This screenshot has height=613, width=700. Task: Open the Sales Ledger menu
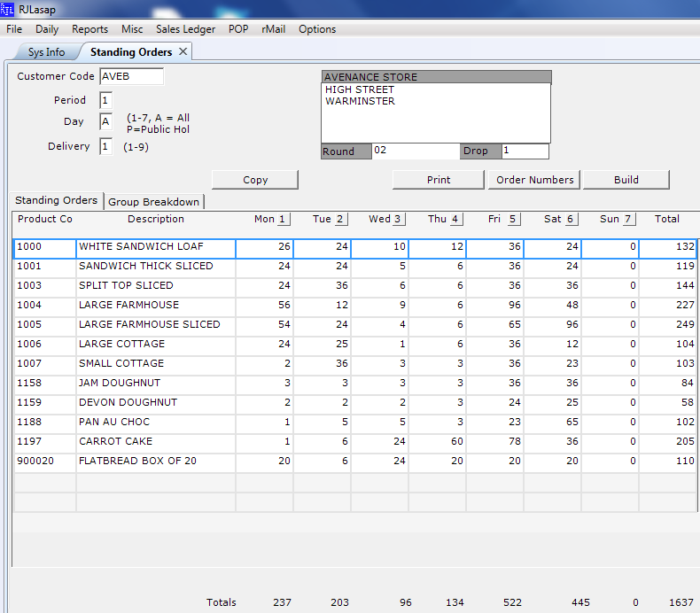[x=186, y=29]
